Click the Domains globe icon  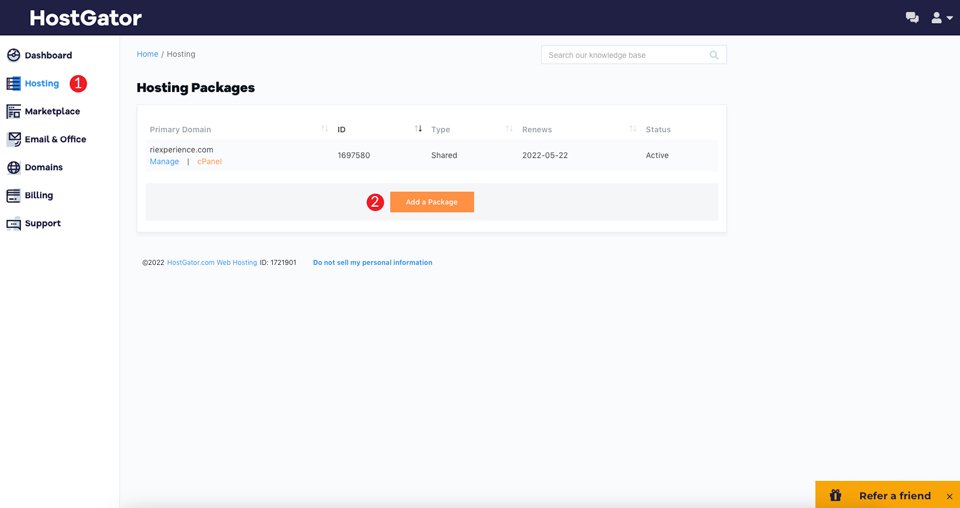[13, 168]
